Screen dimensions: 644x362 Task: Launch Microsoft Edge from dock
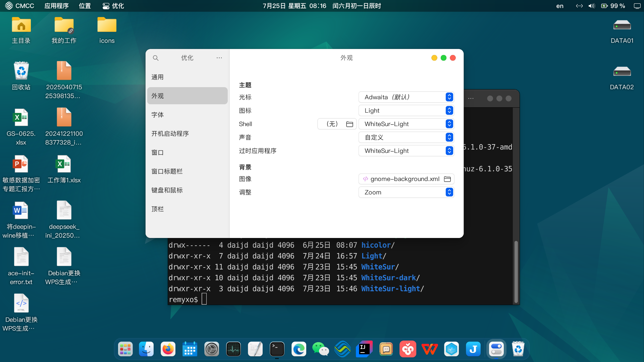coord(299,349)
